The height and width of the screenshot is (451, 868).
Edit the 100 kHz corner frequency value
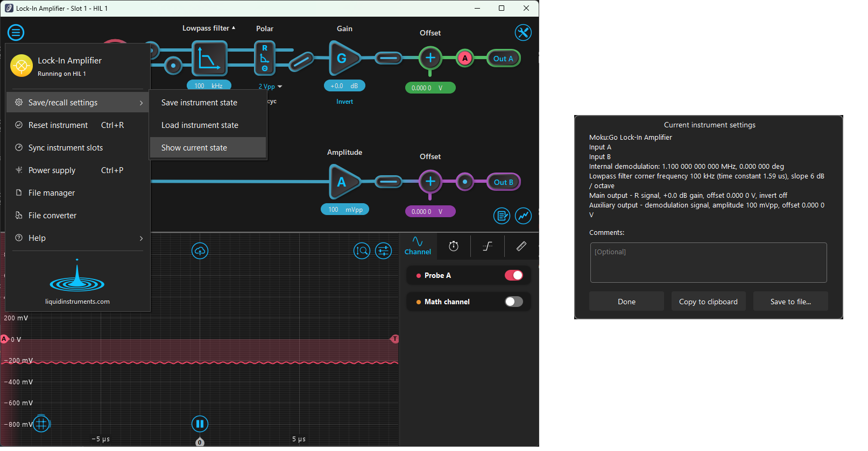pyautogui.click(x=209, y=85)
